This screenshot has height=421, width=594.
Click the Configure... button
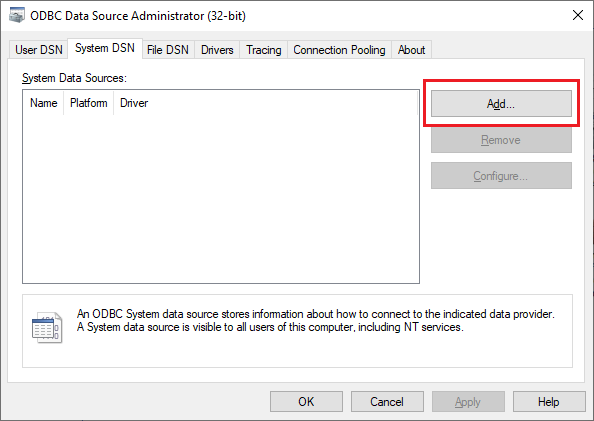click(x=501, y=176)
